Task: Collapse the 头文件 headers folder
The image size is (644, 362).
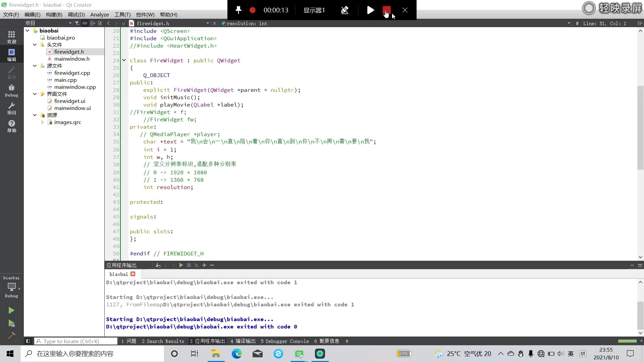Action: 35,45
